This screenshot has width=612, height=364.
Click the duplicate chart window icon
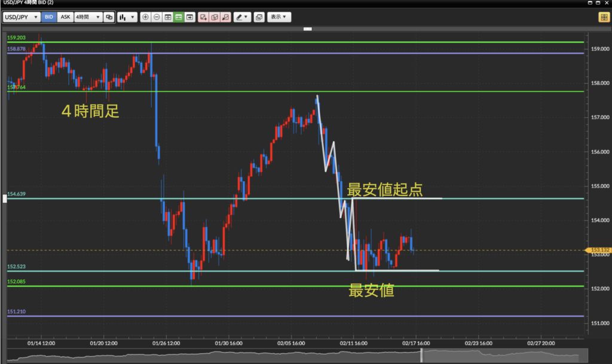click(259, 17)
